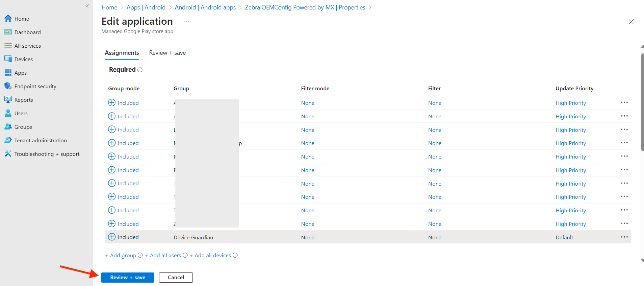Screen dimensions: 644x286
Task: Collapse the left navigation sidebar
Action: click(87, 6)
